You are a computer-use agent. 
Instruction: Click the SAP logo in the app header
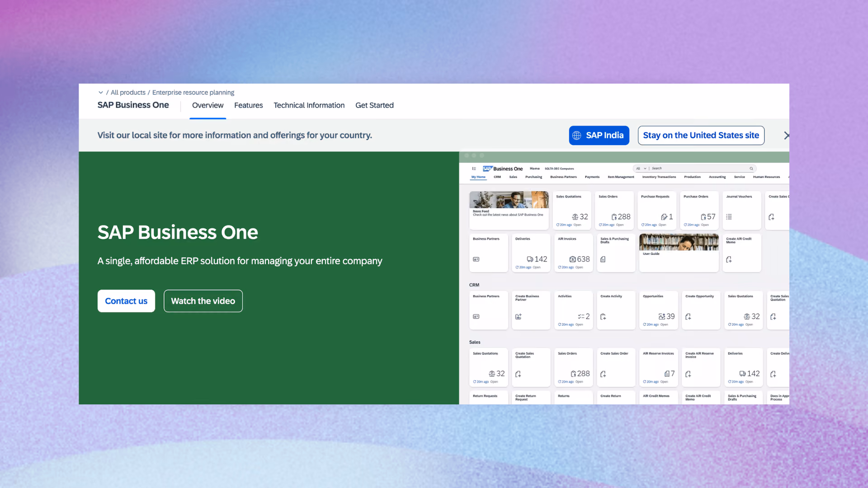coord(487,169)
